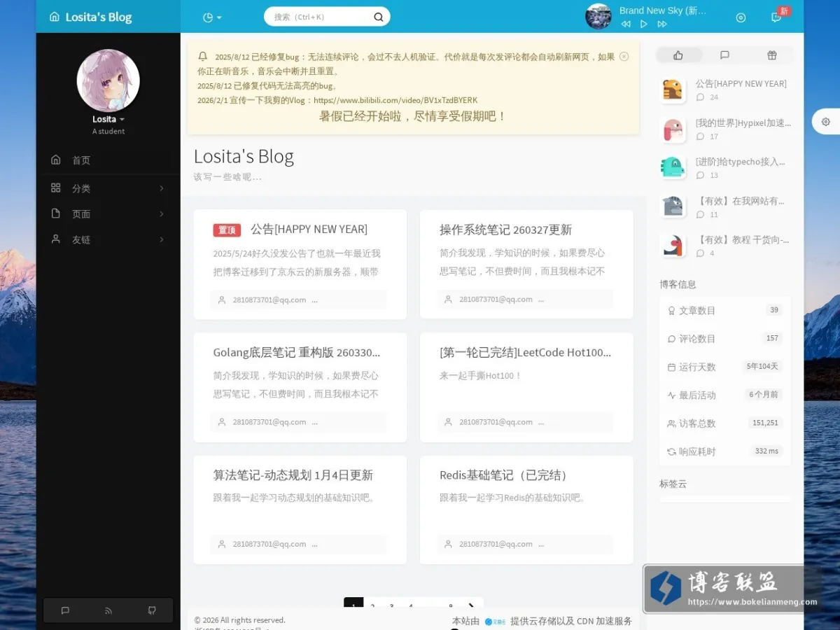The height and width of the screenshot is (630, 840).
Task: Click the search magnifier icon
Action: (x=379, y=17)
